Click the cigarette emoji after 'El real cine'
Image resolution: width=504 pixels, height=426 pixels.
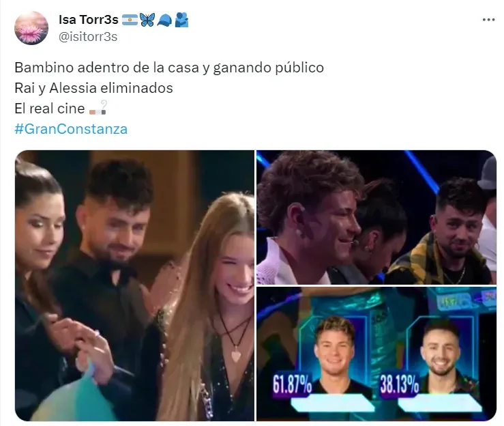98,109
